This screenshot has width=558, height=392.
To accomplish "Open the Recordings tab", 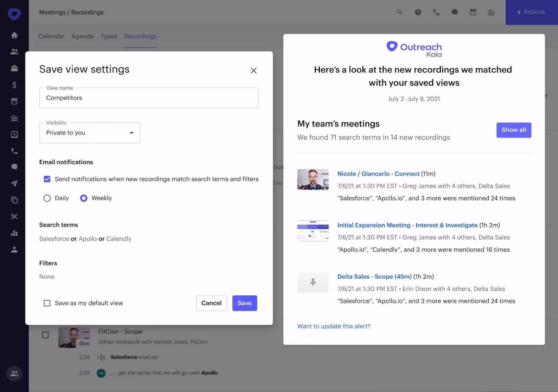I will (x=140, y=36).
